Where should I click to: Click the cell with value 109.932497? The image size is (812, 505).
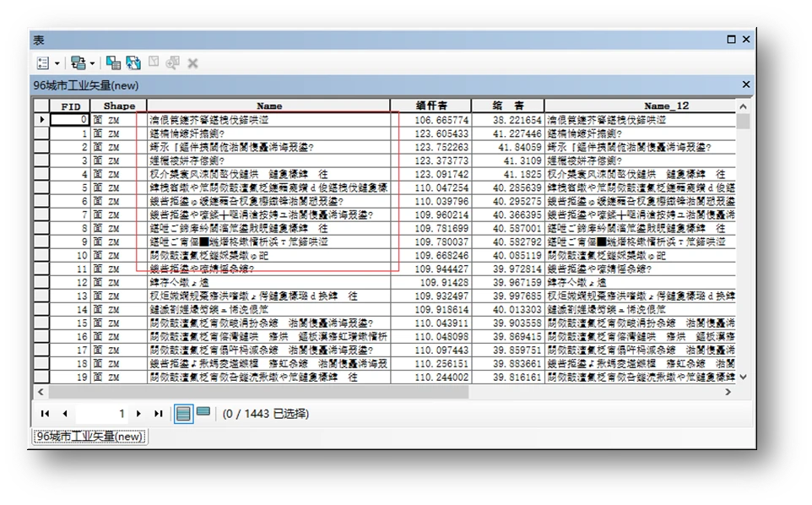(x=430, y=296)
